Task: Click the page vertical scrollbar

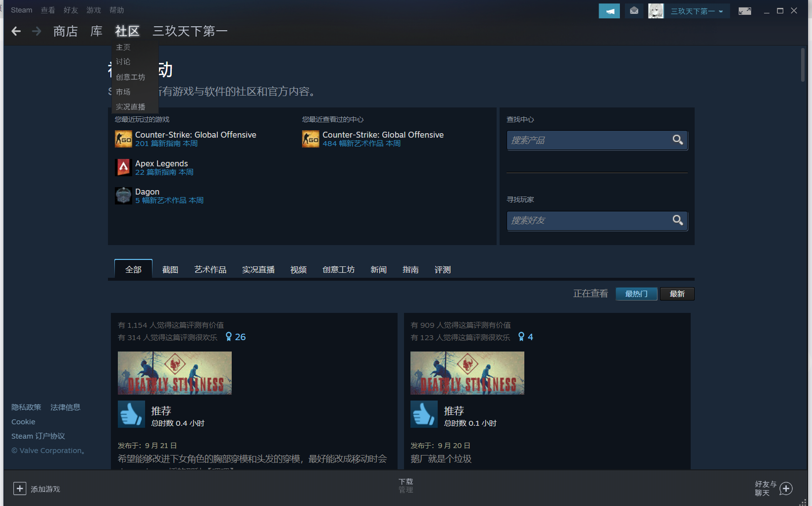Action: point(803,65)
